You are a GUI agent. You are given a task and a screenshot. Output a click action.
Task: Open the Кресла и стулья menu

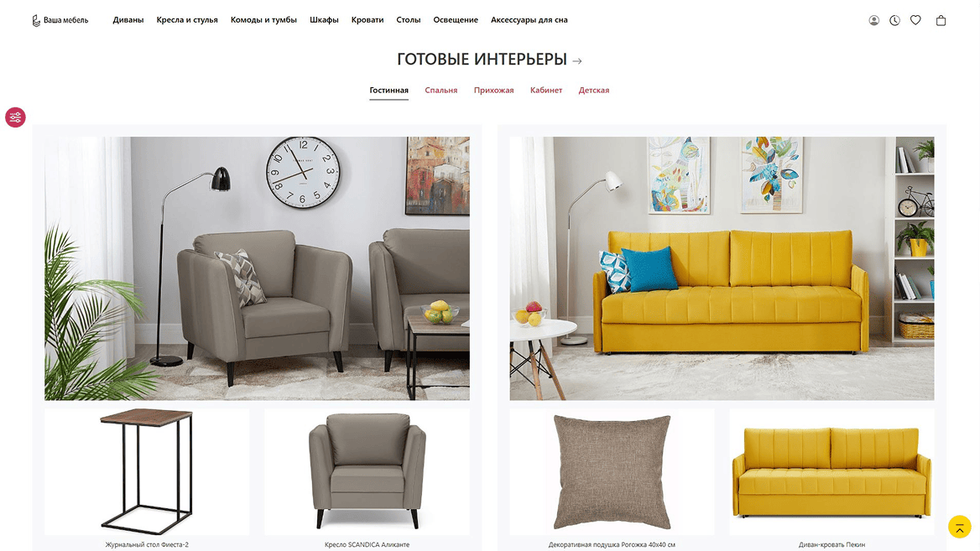click(187, 20)
